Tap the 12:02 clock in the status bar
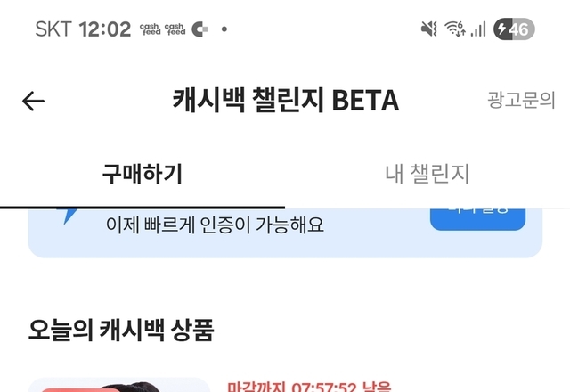Viewport: 570px width, 392px height. click(105, 29)
